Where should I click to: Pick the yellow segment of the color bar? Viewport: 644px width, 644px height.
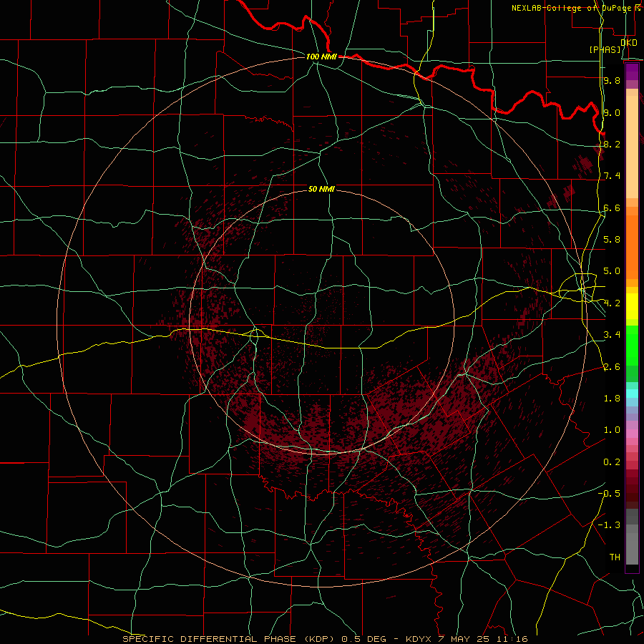coord(632,306)
